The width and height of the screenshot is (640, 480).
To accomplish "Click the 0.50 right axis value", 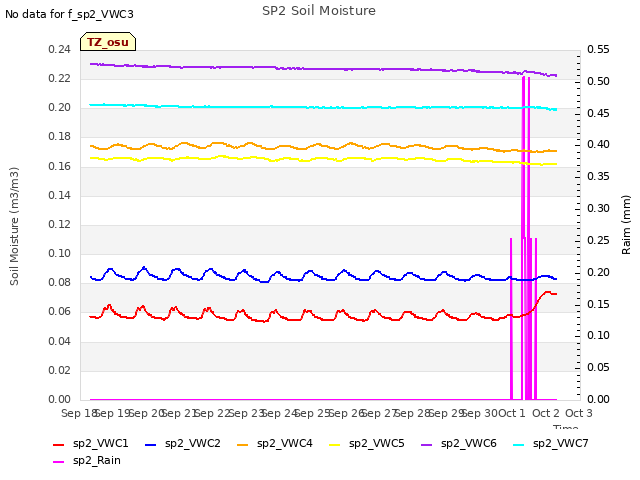I will pos(598,82).
